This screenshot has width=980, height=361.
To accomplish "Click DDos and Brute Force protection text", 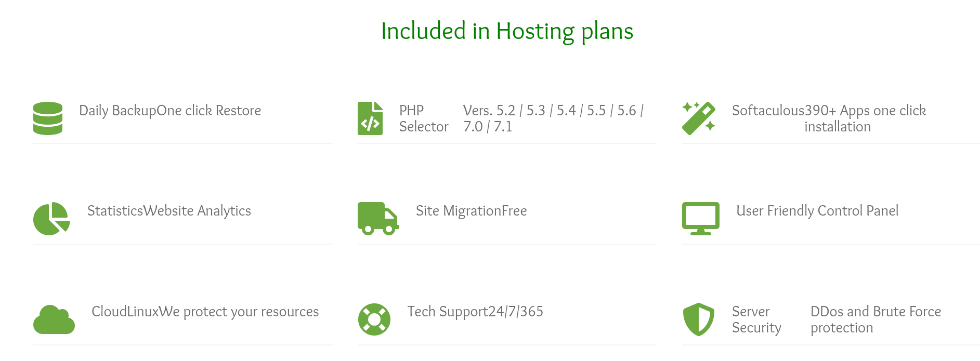I will (x=876, y=319).
